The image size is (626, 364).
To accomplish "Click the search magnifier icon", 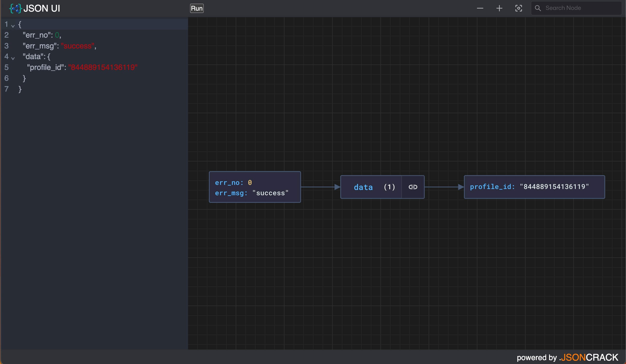I will pos(538,8).
